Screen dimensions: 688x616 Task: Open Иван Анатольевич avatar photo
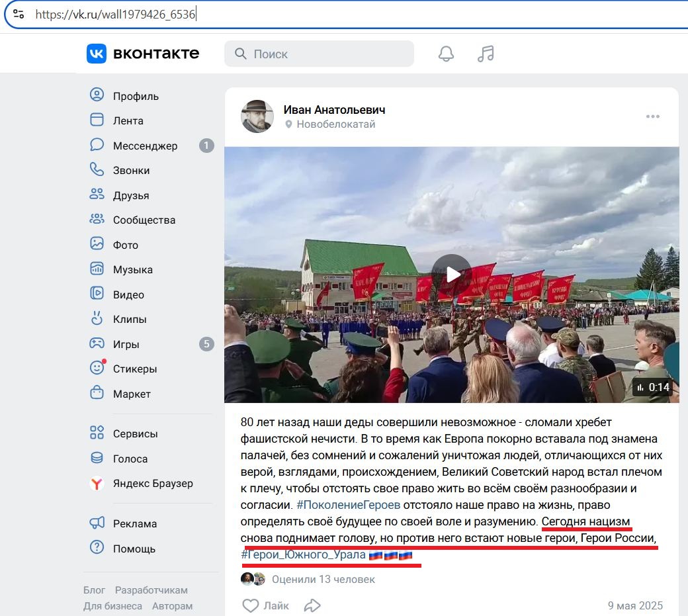tap(257, 116)
